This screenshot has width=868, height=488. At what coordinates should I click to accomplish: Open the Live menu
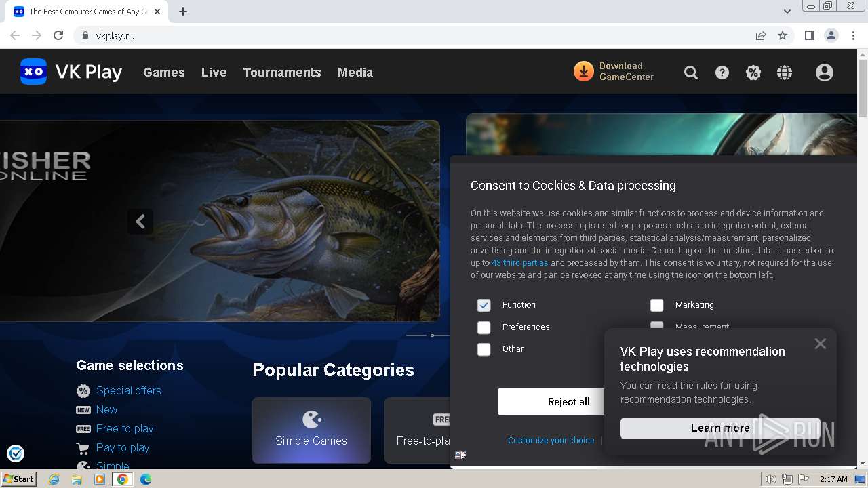tap(214, 73)
